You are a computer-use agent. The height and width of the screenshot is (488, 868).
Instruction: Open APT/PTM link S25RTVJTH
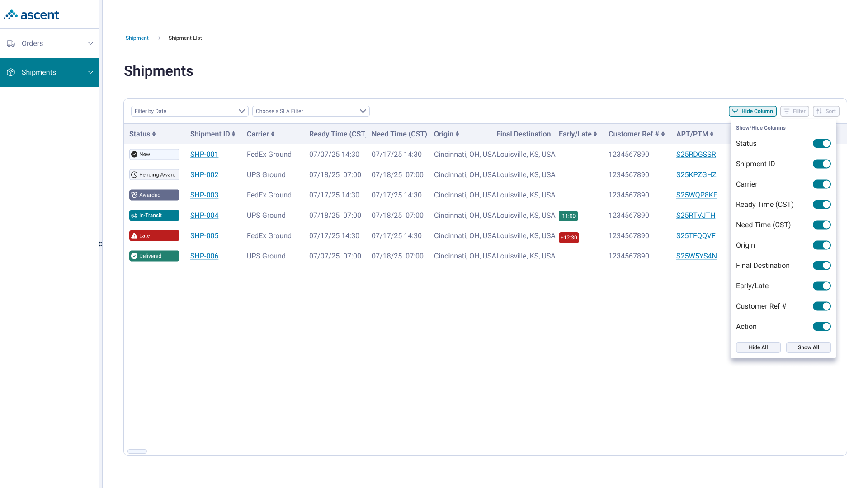point(696,216)
